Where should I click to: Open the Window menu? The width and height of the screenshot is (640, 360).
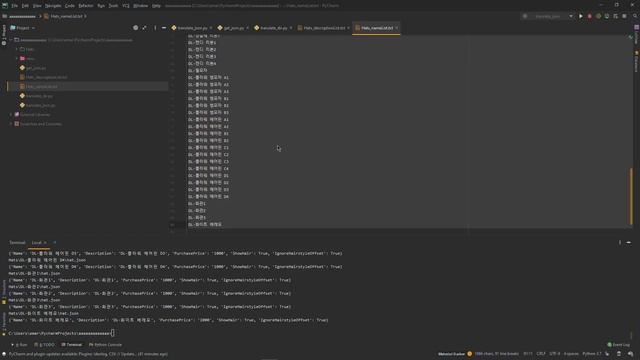point(141,6)
